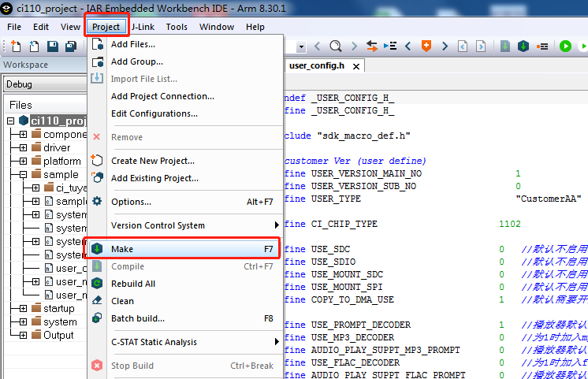This screenshot has width=588, height=379.
Task: Select Make in the Project menu
Action: (185, 249)
